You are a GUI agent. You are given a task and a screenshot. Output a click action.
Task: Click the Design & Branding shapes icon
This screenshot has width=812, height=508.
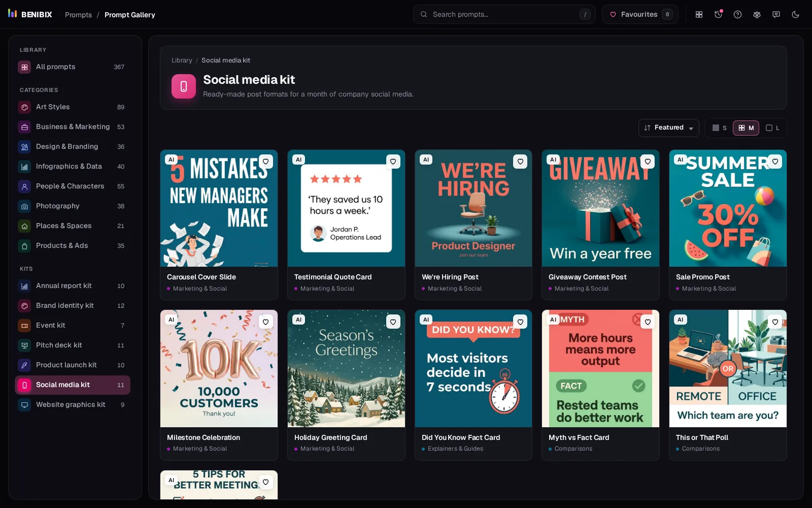click(x=24, y=147)
